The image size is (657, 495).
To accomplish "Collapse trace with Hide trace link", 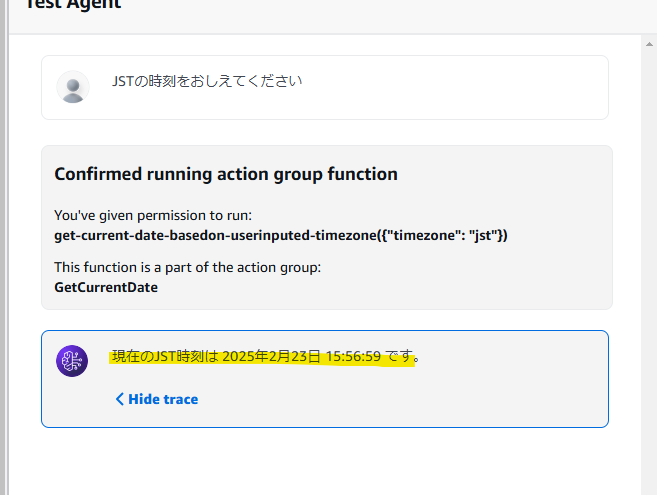I will pyautogui.click(x=157, y=399).
